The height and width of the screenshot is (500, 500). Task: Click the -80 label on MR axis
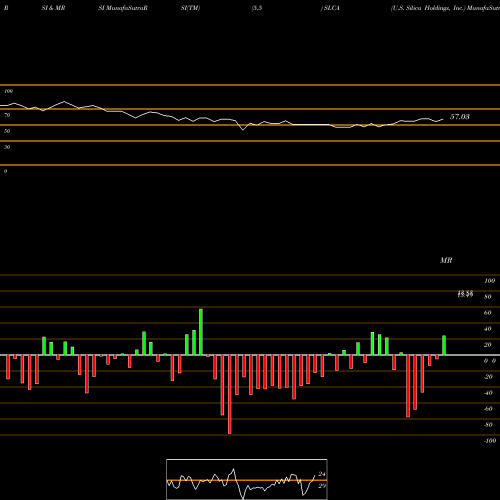(x=488, y=425)
